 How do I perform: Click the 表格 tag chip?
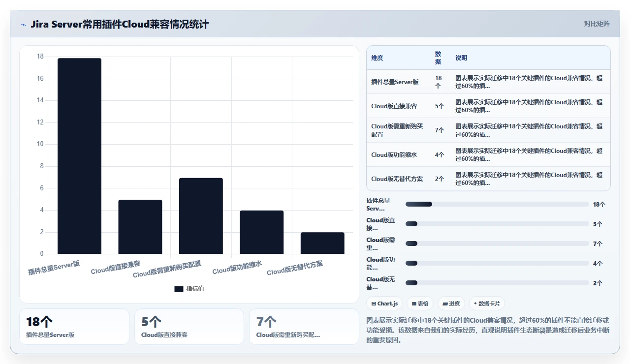pos(420,303)
